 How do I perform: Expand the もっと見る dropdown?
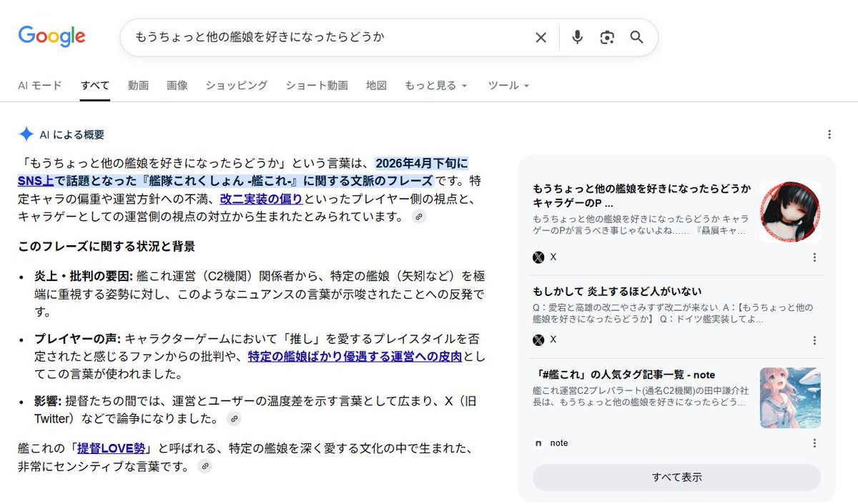click(435, 85)
